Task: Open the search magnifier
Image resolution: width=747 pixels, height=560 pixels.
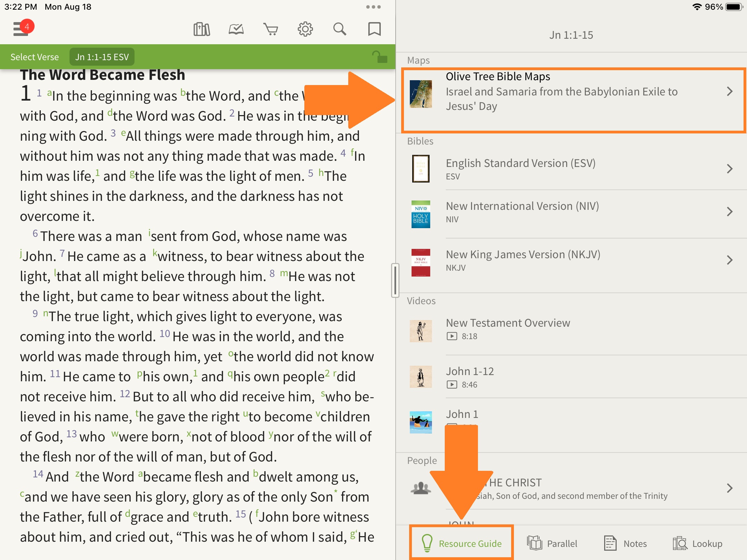Action: (340, 29)
